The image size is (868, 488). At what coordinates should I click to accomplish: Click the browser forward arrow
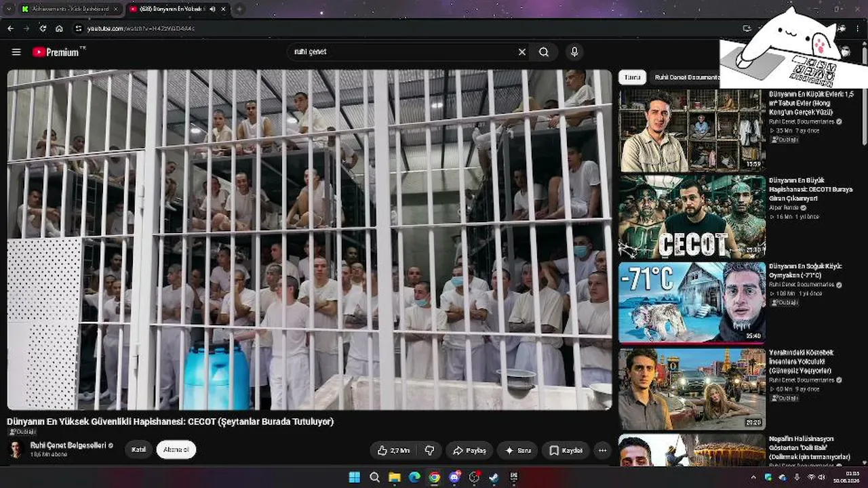click(x=26, y=28)
